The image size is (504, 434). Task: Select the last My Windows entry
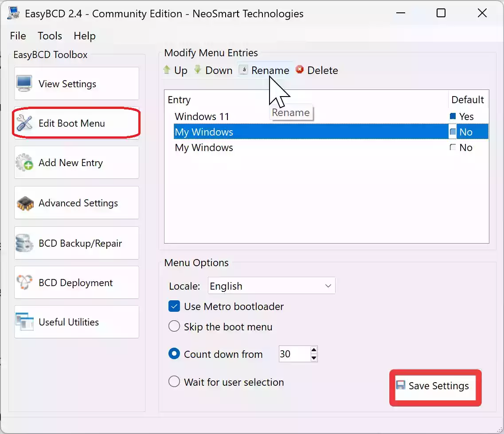point(204,147)
